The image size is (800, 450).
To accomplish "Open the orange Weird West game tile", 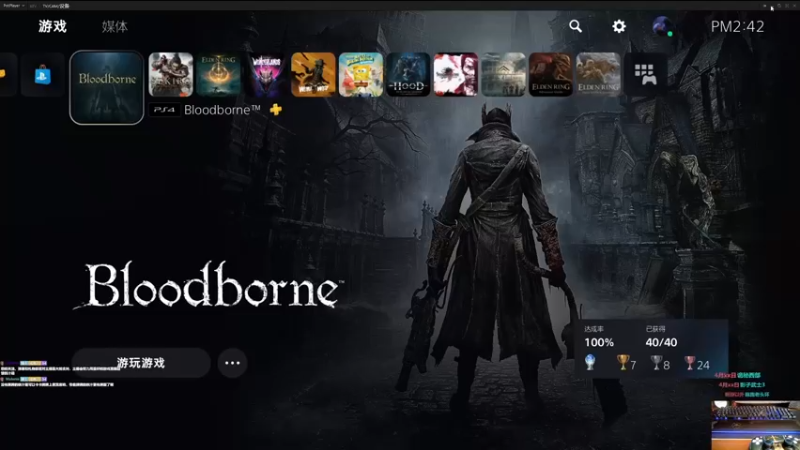I will tap(313, 74).
